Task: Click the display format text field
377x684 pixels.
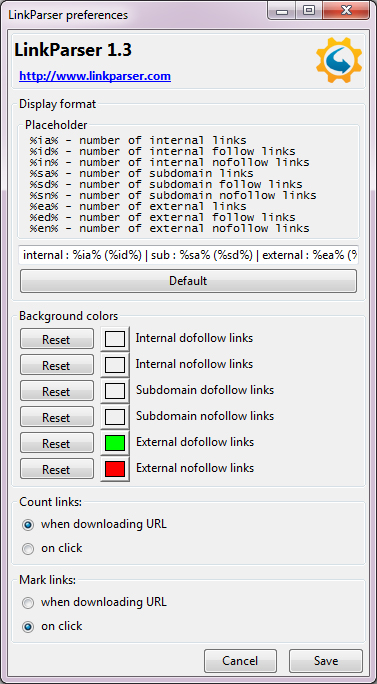Action: click(188, 255)
